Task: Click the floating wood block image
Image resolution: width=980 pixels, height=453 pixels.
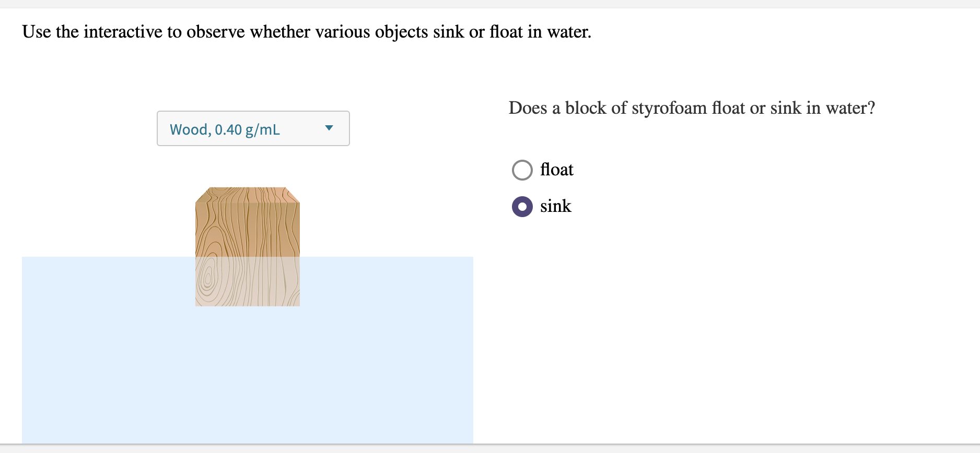Action: (x=247, y=245)
